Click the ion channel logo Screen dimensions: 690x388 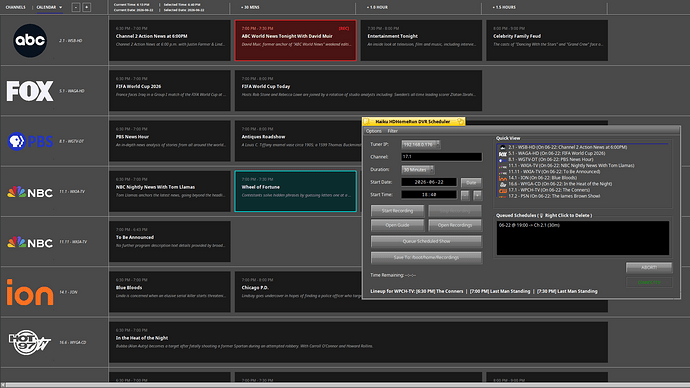tap(30, 292)
